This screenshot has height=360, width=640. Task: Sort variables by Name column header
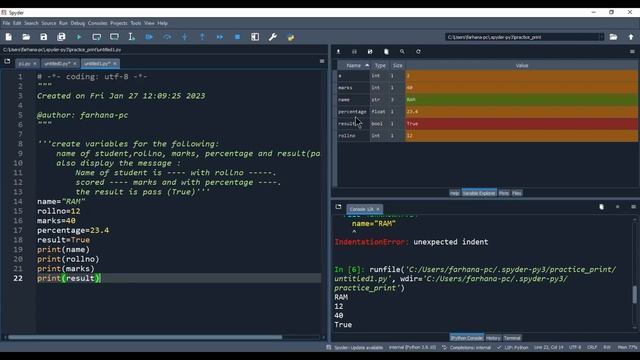353,65
